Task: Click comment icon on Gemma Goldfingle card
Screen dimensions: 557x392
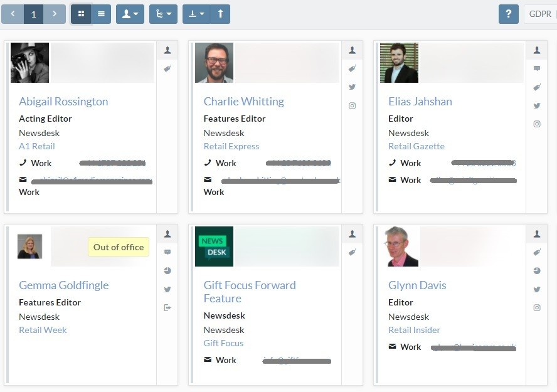Action: coord(167,253)
